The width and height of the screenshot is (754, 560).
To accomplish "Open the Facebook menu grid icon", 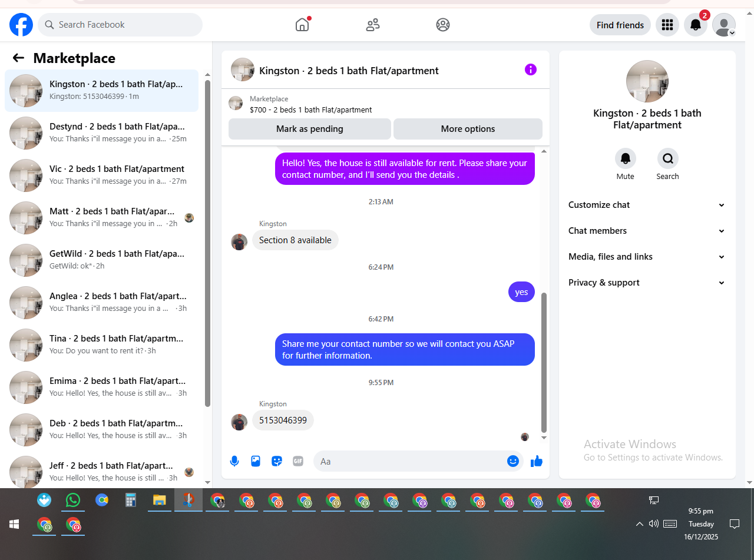I will click(667, 25).
